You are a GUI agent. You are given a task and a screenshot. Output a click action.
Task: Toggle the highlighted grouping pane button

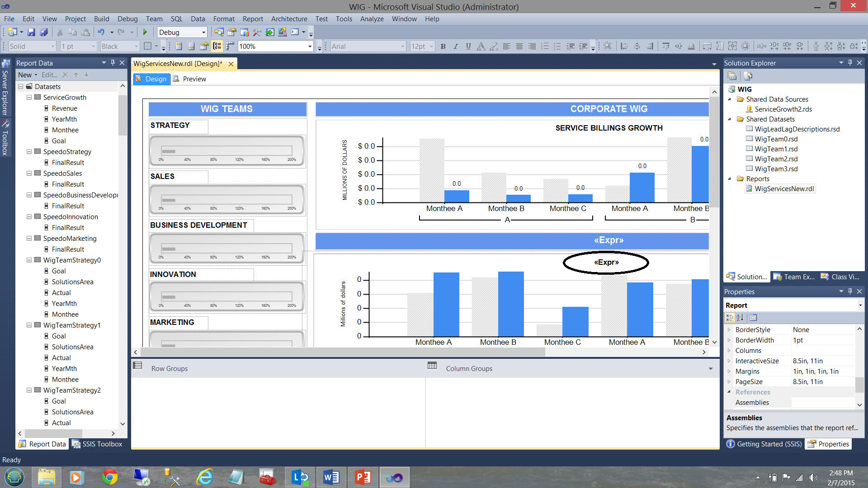click(217, 46)
